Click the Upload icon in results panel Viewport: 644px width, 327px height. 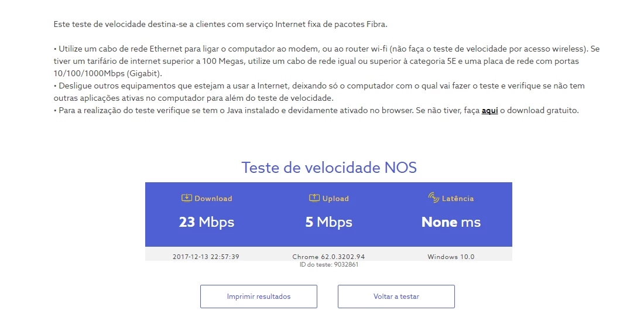pos(314,198)
